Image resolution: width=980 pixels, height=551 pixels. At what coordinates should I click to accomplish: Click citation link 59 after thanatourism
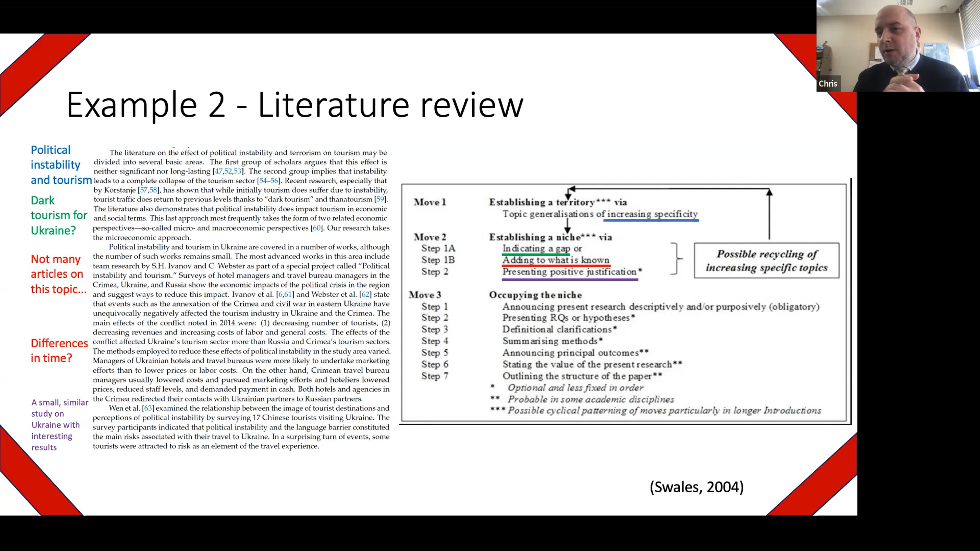380,199
